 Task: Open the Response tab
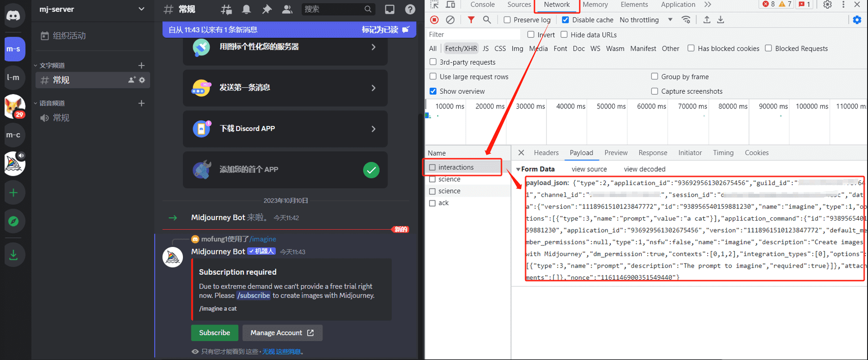click(x=652, y=153)
